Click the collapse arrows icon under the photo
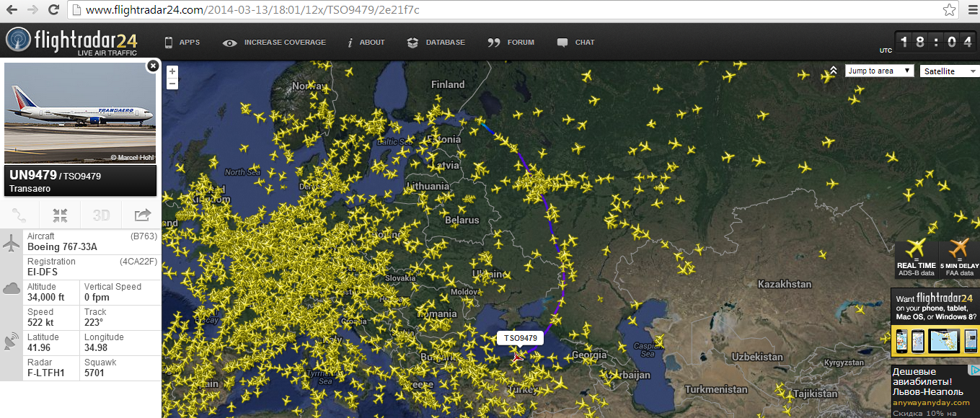Screen dimensions: 980x418 [x=60, y=215]
